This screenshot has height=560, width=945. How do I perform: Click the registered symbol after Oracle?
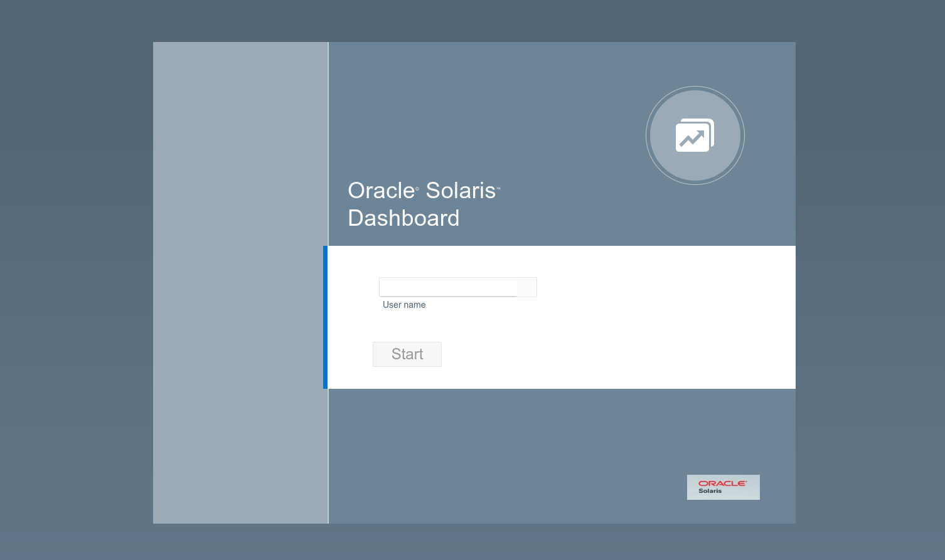417,189
